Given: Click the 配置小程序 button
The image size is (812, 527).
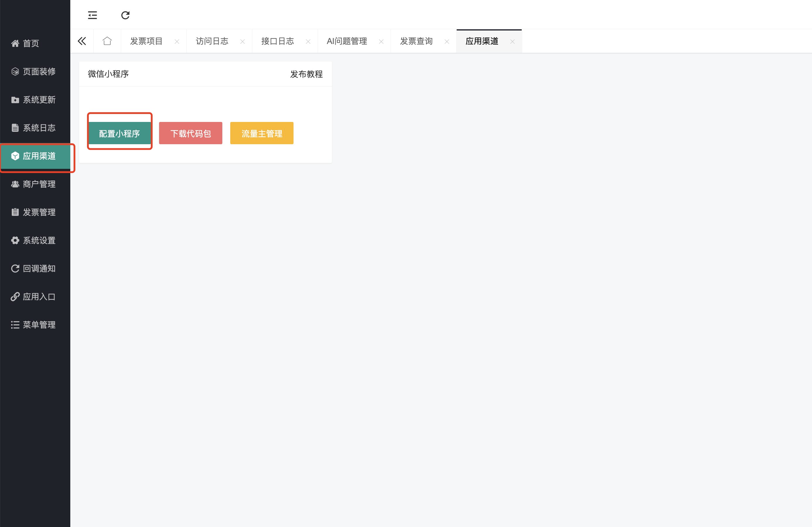Looking at the screenshot, I should (120, 133).
